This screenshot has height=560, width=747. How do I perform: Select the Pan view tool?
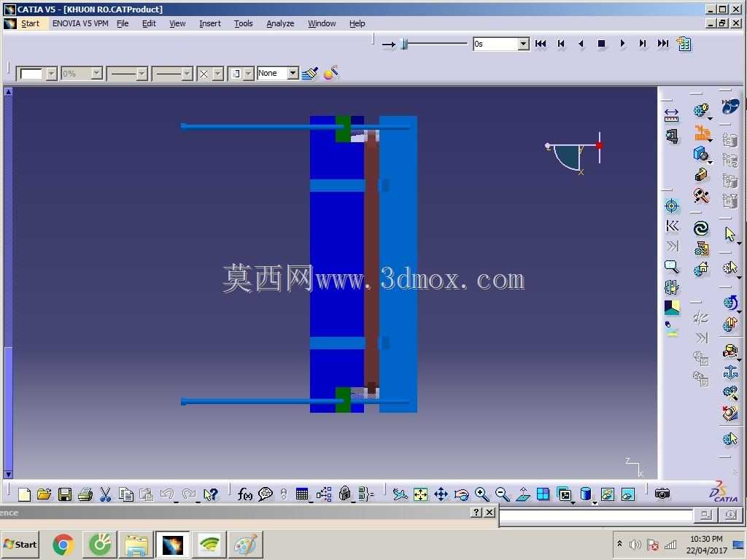coord(441,494)
